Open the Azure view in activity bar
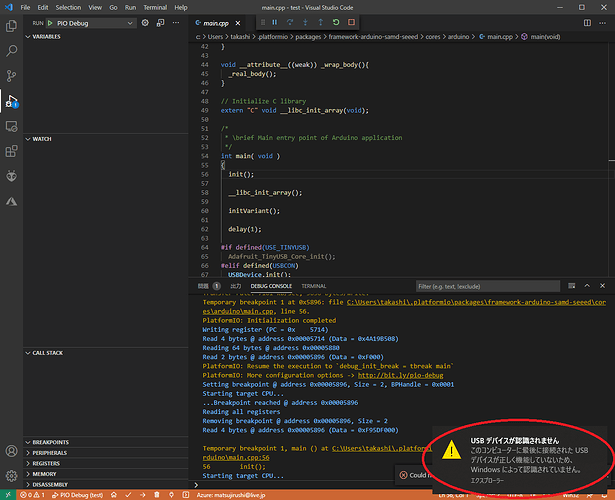Screen dimensions: 615x500 (x=11, y=201)
